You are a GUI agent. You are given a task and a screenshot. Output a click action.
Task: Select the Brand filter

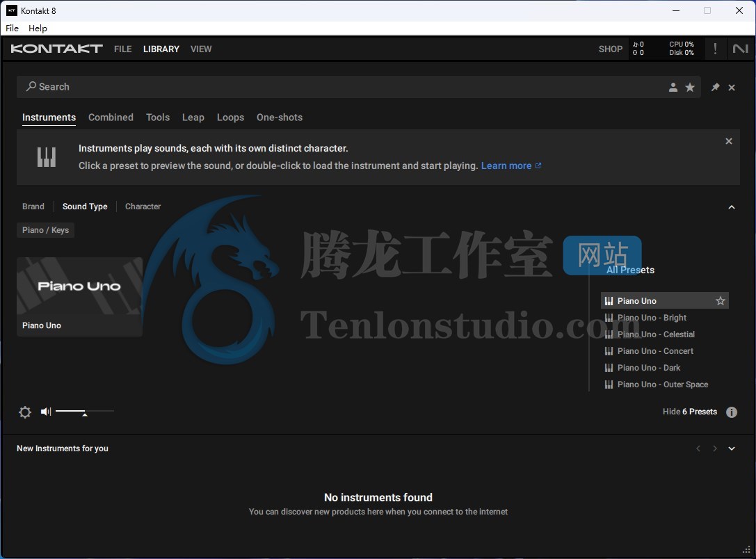pos(33,206)
